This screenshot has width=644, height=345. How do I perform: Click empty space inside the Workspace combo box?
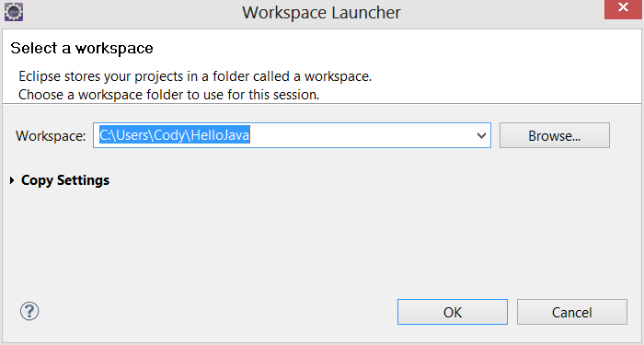pos(362,135)
